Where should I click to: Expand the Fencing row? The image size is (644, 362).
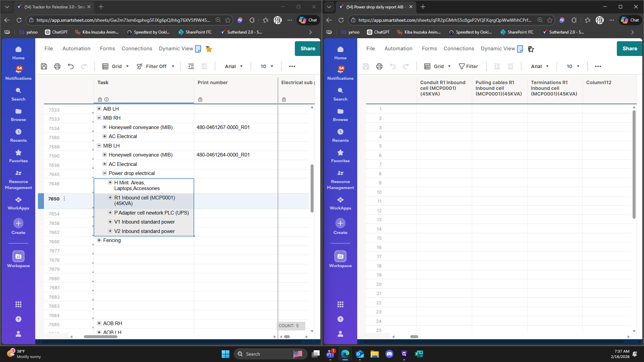point(99,240)
